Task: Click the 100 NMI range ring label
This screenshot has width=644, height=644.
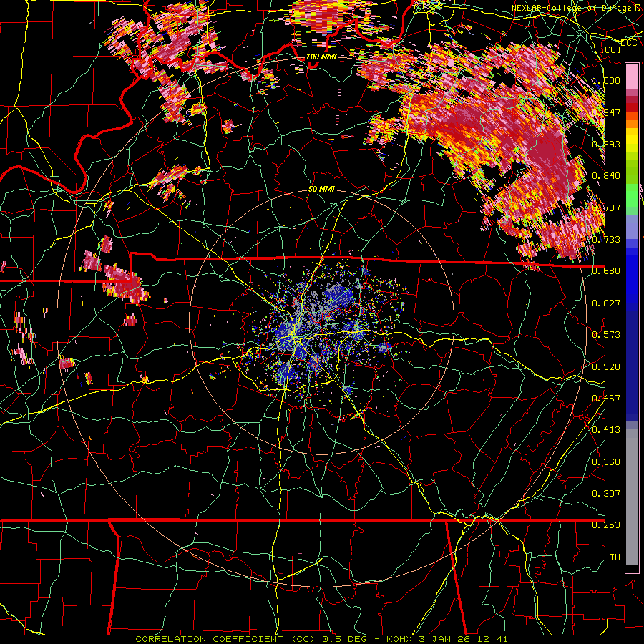Action: [x=321, y=57]
